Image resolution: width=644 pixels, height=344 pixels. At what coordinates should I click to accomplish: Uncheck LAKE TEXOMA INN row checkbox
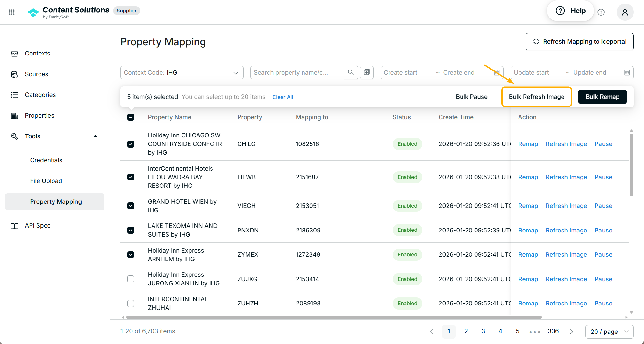point(131,230)
